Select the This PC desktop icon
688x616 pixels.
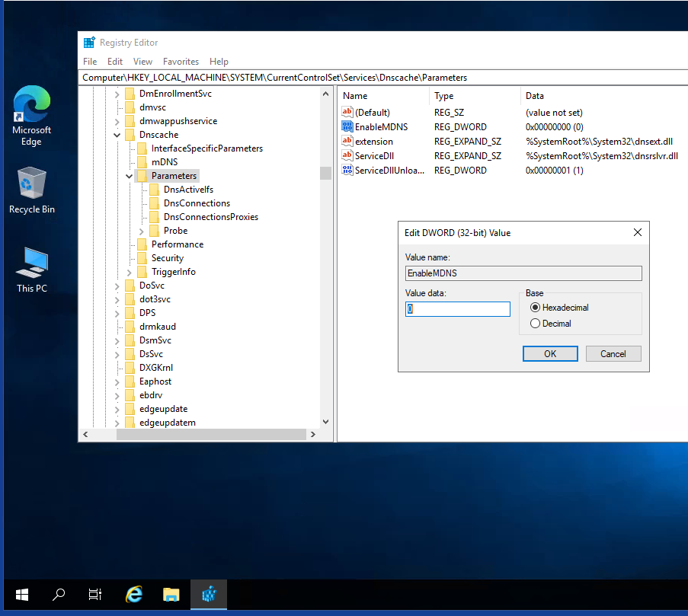pyautogui.click(x=31, y=270)
